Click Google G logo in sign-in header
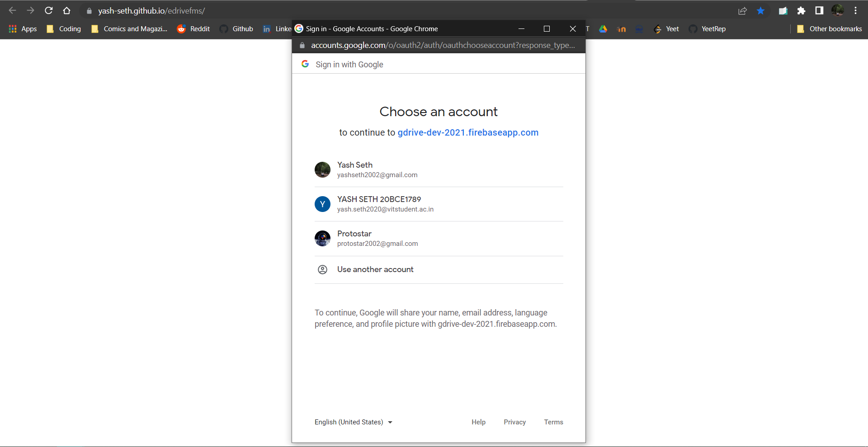 coord(305,64)
